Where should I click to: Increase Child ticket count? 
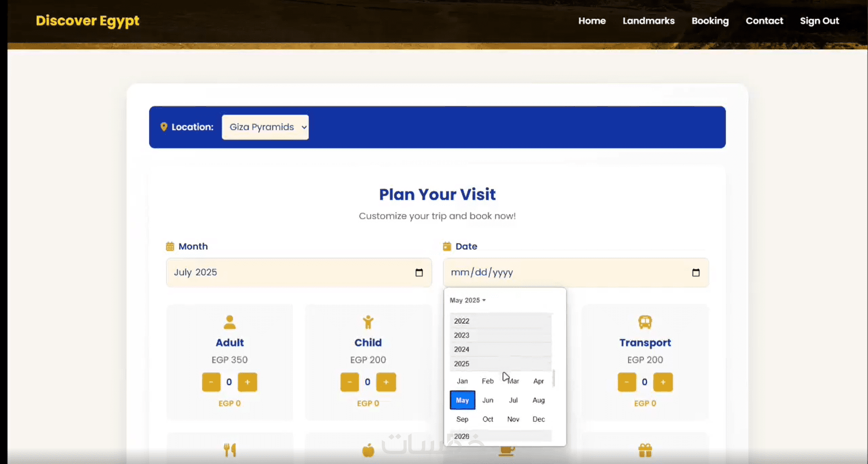[x=386, y=382]
